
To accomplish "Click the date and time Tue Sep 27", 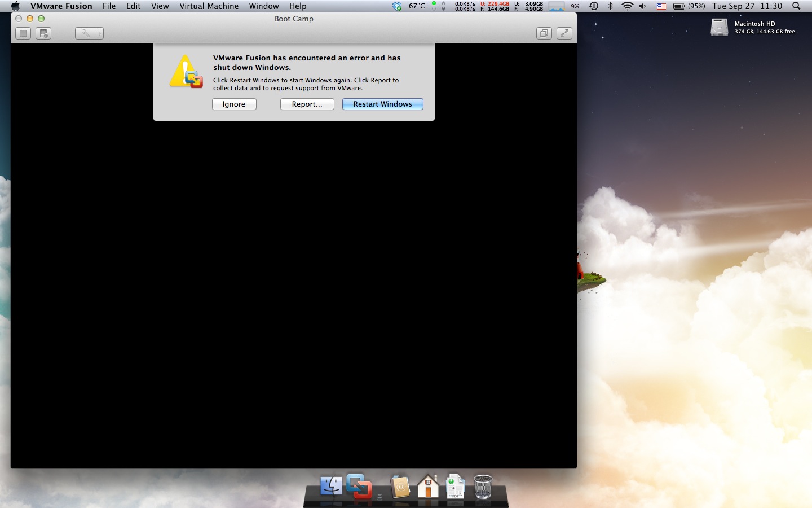I will tap(747, 6).
